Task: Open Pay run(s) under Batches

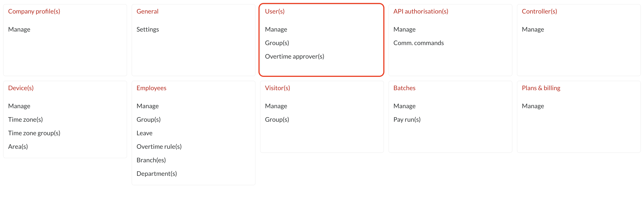Action: click(x=407, y=119)
